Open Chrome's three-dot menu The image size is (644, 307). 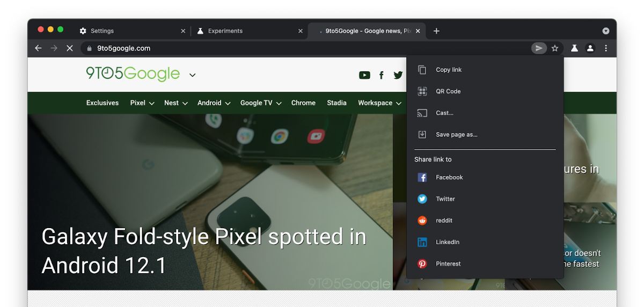coord(606,48)
